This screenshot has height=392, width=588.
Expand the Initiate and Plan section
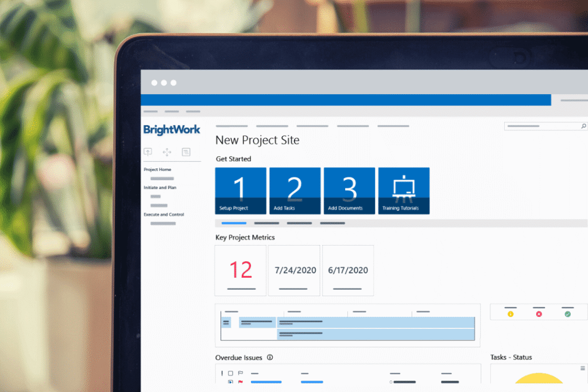(x=160, y=187)
